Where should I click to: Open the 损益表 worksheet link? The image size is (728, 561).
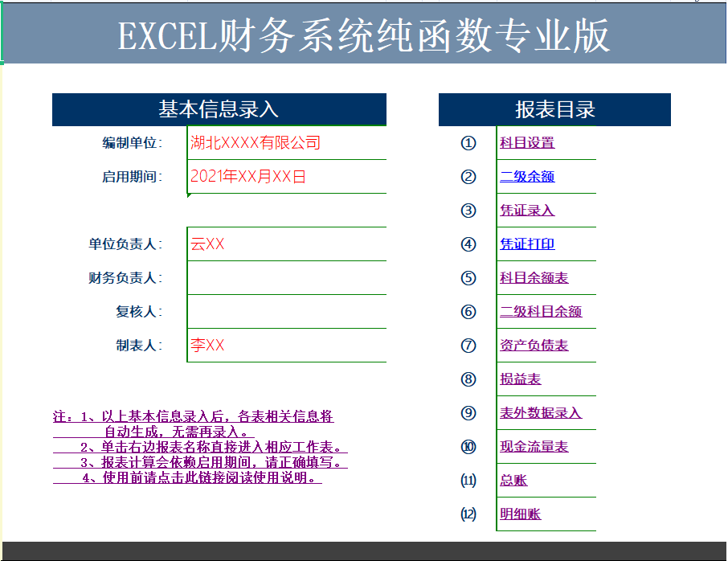521,379
